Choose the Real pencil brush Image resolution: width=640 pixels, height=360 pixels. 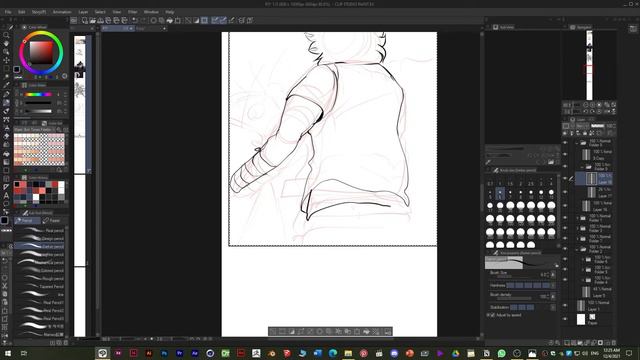click(40, 231)
